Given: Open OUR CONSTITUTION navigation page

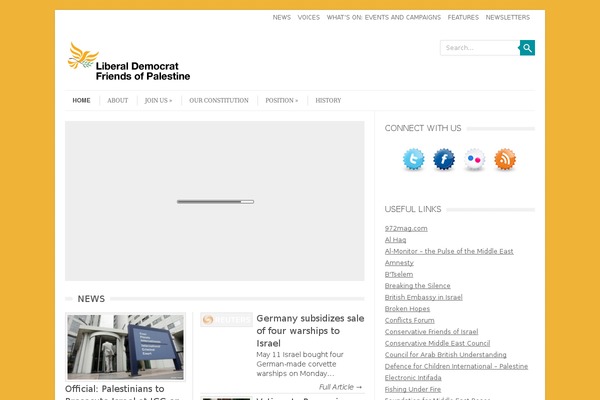Looking at the screenshot, I should tap(219, 100).
